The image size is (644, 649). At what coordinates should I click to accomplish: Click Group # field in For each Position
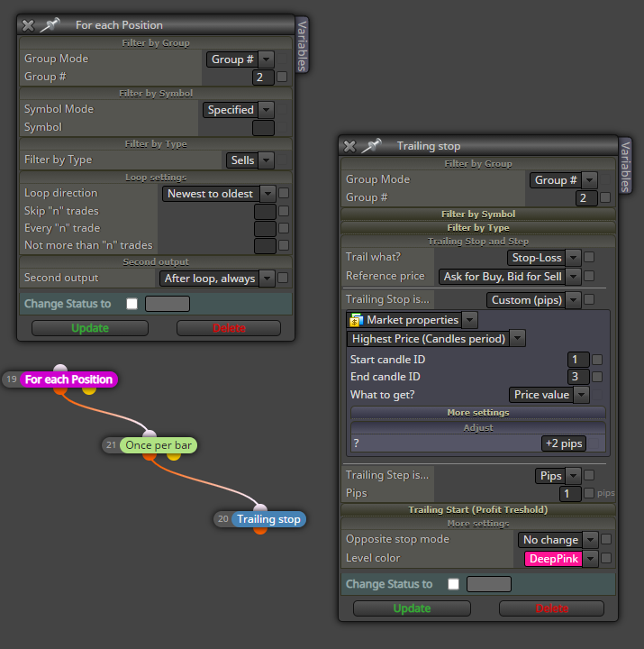pyautogui.click(x=263, y=78)
